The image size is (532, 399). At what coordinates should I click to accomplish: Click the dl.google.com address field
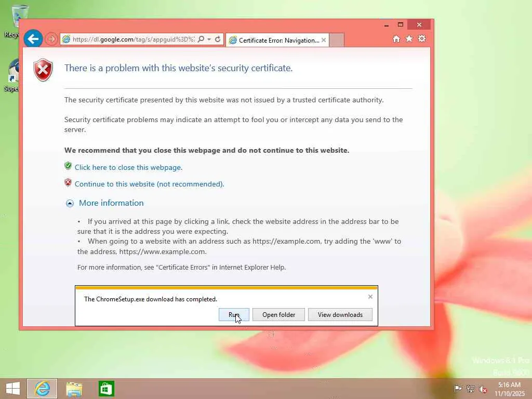(134, 39)
